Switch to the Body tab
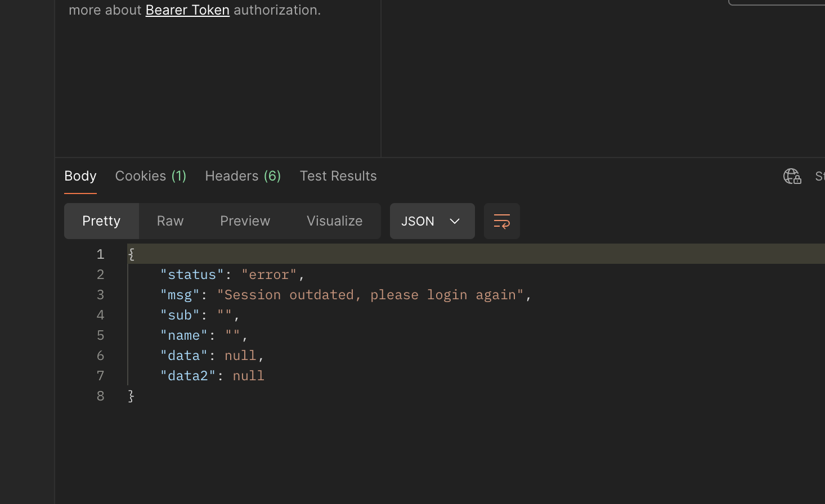825x504 pixels. click(x=80, y=176)
